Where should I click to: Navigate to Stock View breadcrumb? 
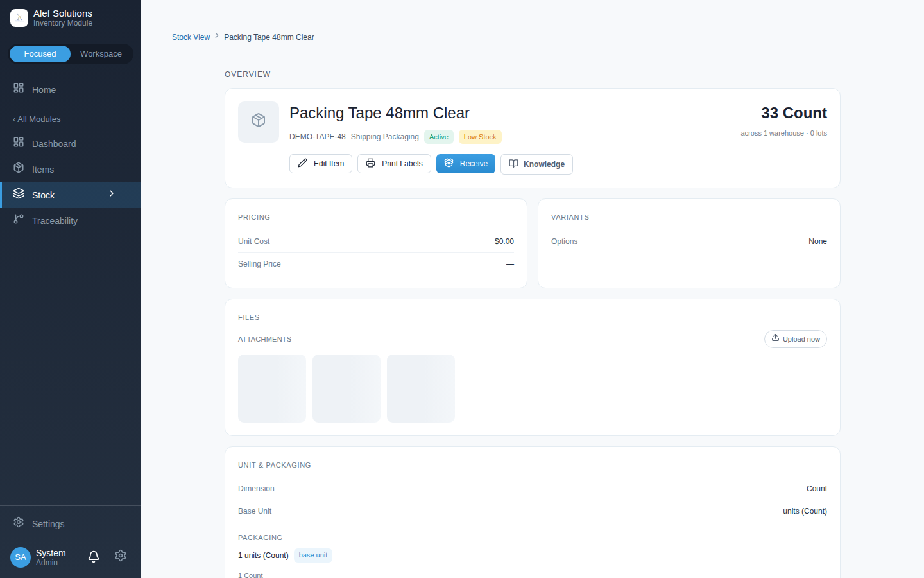[191, 37]
